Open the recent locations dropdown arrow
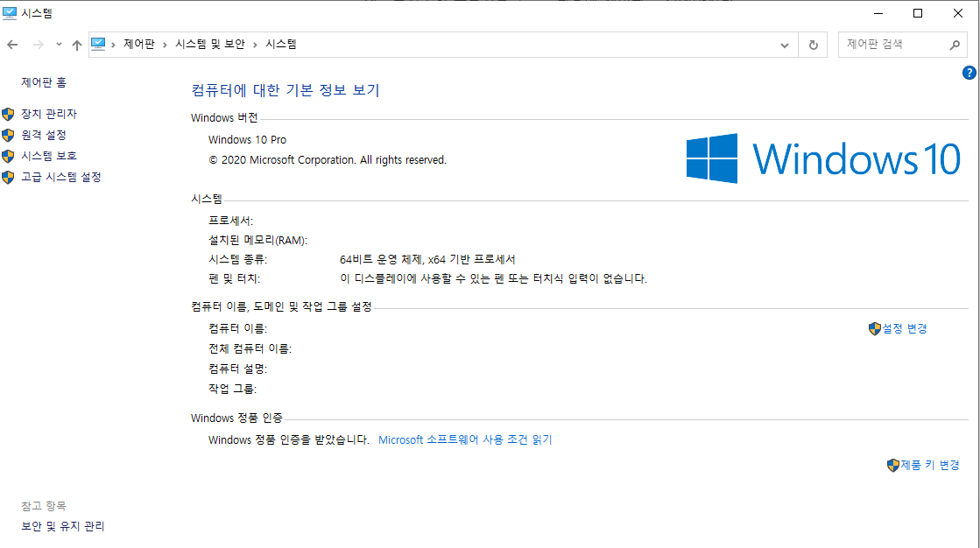 (x=59, y=45)
